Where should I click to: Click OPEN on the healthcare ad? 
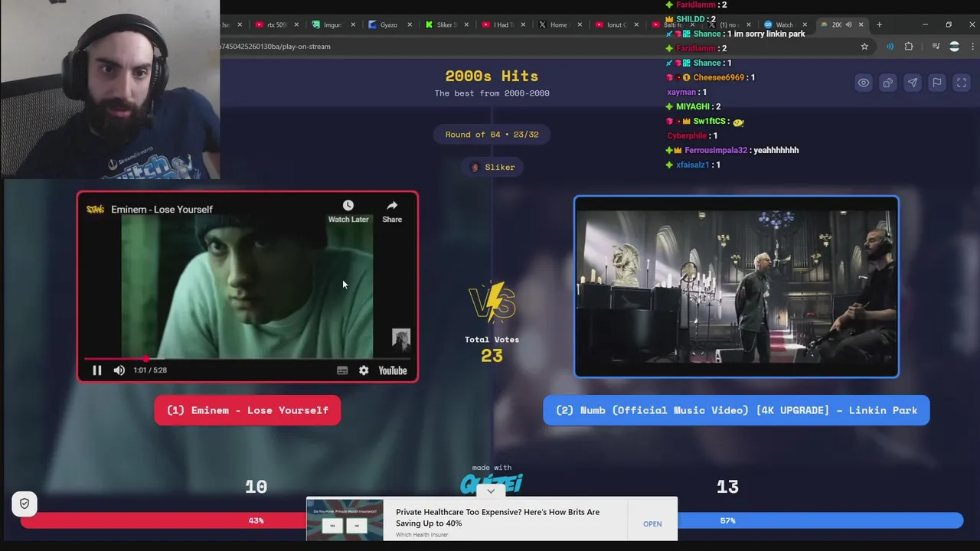coord(652,524)
